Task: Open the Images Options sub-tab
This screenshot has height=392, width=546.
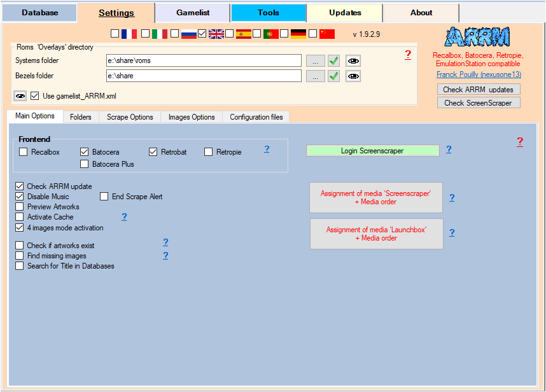Action: 192,117
